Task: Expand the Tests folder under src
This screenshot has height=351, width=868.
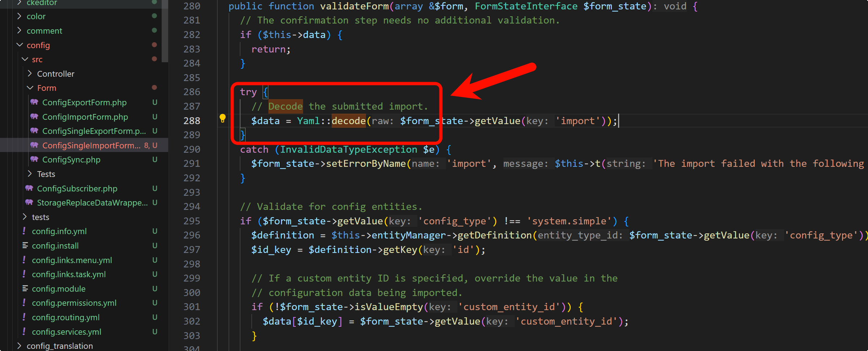Action: click(x=30, y=174)
